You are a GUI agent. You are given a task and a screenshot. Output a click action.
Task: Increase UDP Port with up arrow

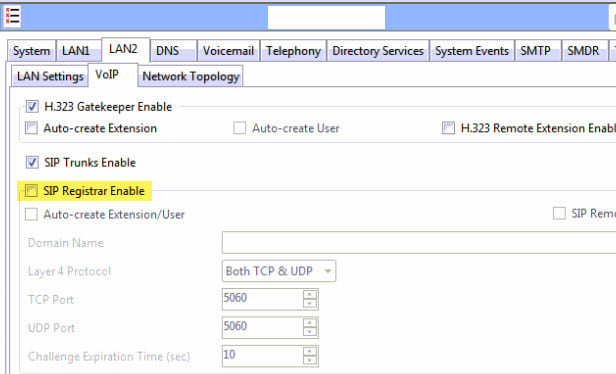coord(310,323)
